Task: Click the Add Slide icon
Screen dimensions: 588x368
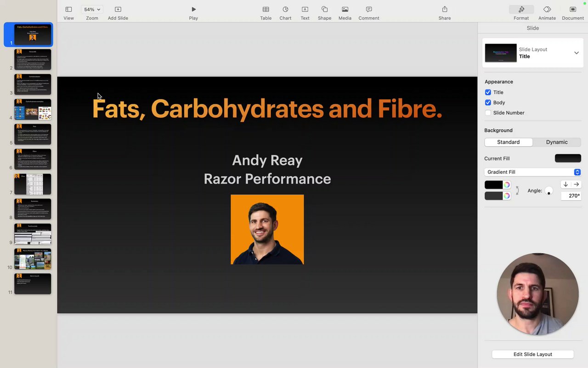Action: [118, 9]
